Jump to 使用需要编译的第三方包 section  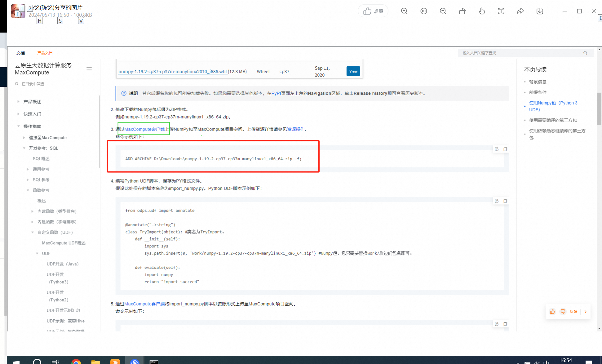click(x=553, y=120)
